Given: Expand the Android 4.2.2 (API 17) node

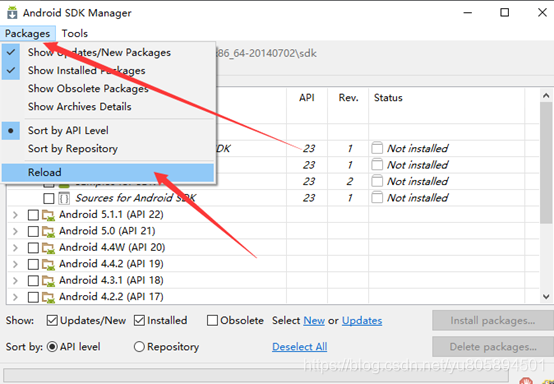Looking at the screenshot, I should point(15,297).
